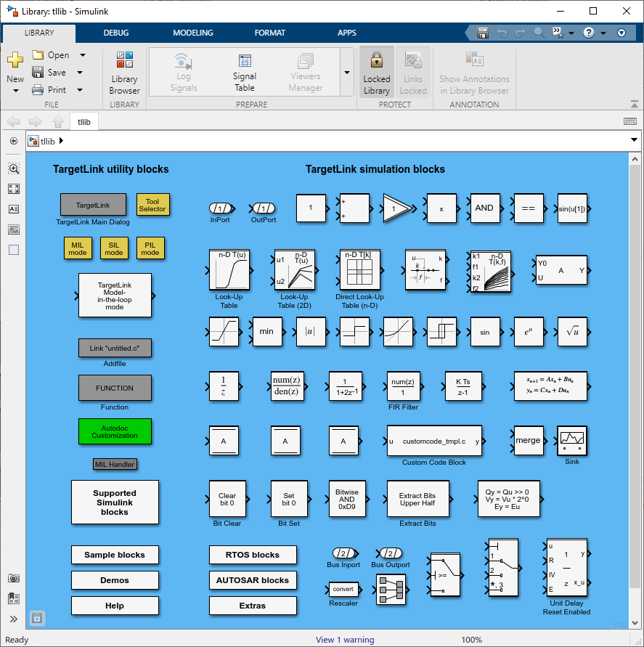Screen dimensions: 644x647
Task: Open the Viewers Manager
Action: coord(304,71)
